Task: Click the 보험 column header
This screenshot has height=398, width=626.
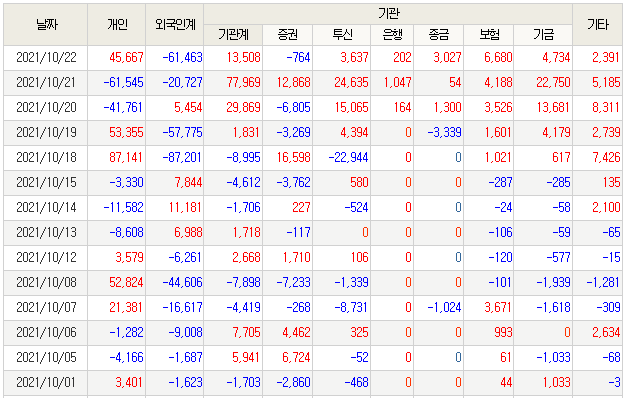Action: pos(489,35)
